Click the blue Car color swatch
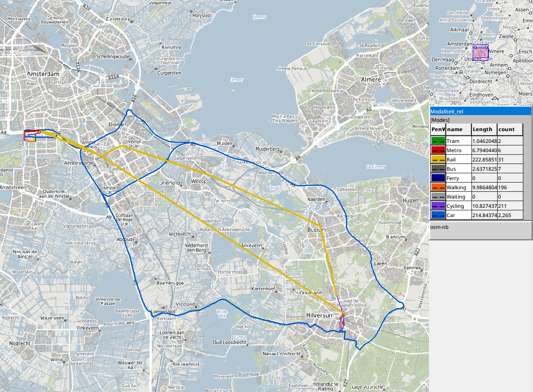Screen dimensions: 533x392 438,215
